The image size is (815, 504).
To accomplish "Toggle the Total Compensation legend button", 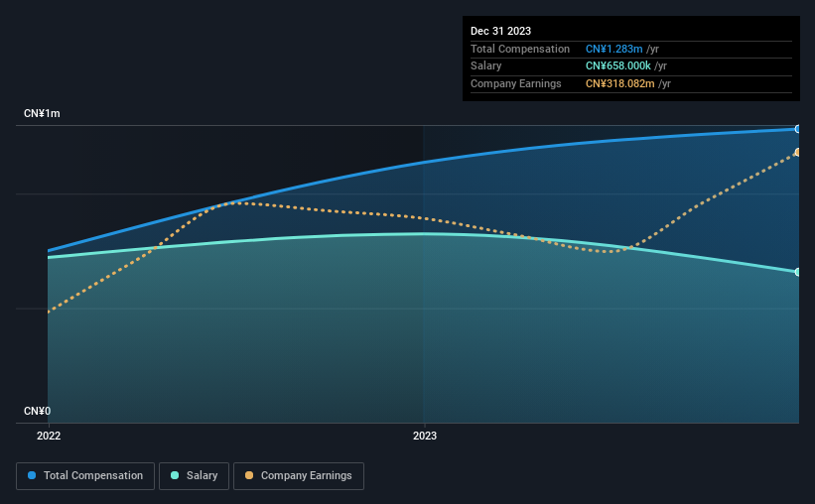I will [85, 476].
